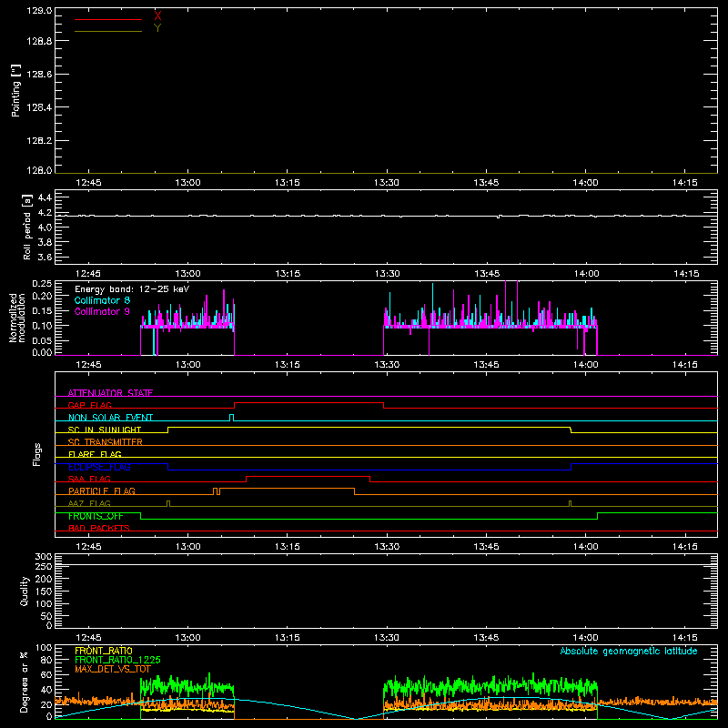Select the 300 tick on Quality axis
The width and height of the screenshot is (728, 728).
(44, 557)
